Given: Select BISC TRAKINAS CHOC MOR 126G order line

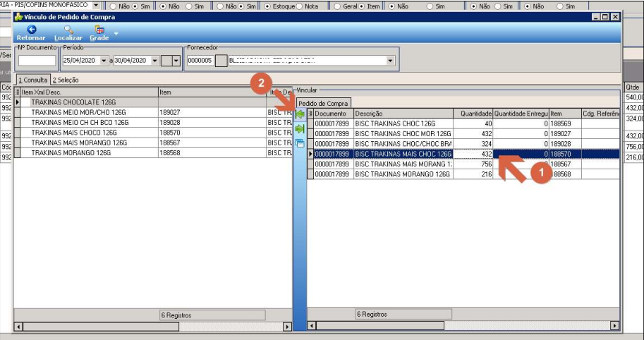Looking at the screenshot, I should (x=463, y=133).
